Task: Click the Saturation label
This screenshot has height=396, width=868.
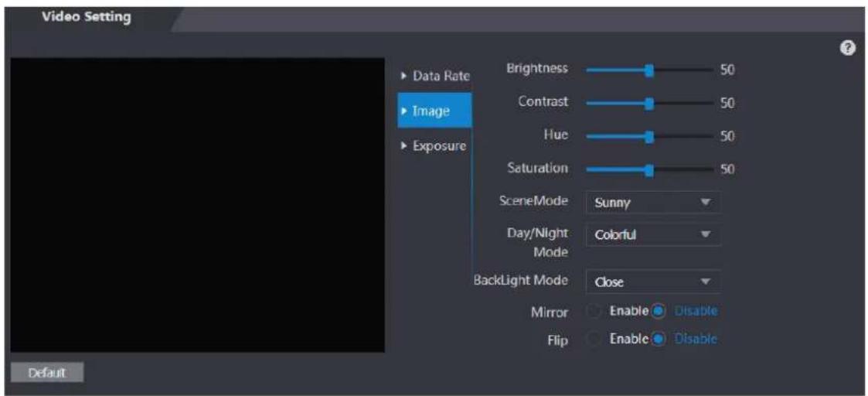Action: pyautogui.click(x=537, y=169)
